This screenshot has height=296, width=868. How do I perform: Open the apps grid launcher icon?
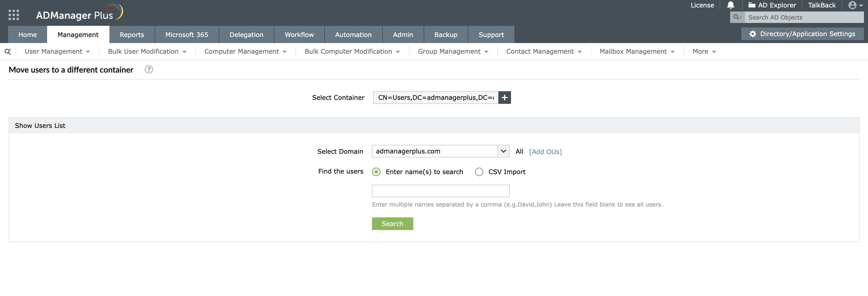(x=14, y=15)
